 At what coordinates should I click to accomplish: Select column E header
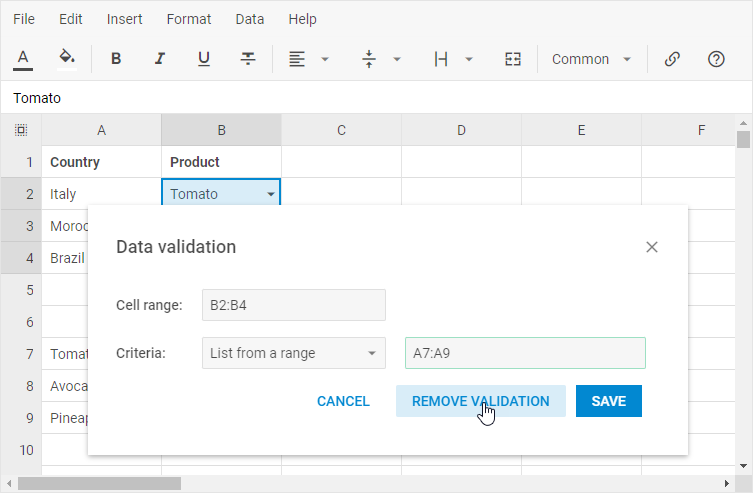[x=582, y=130]
